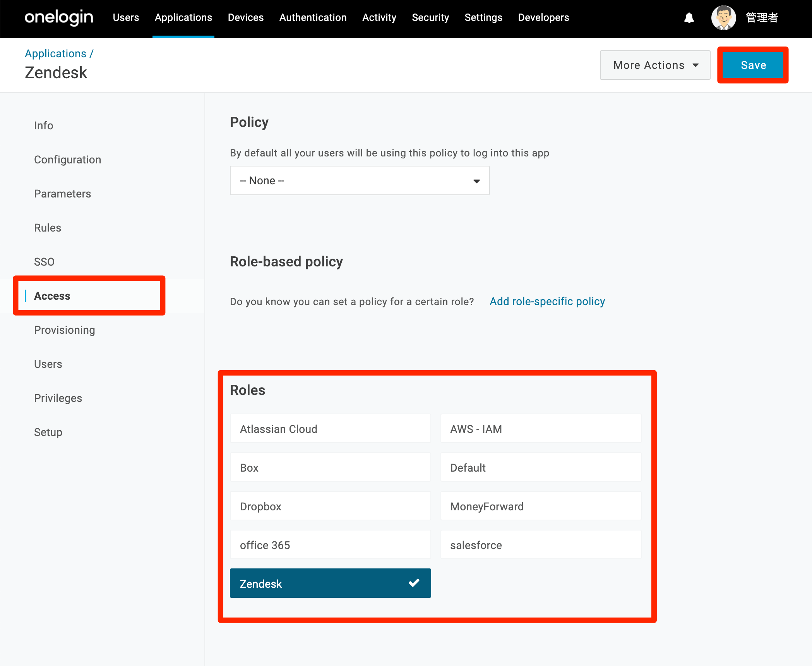The height and width of the screenshot is (666, 812).
Task: Open the Users top menu
Action: tap(126, 18)
